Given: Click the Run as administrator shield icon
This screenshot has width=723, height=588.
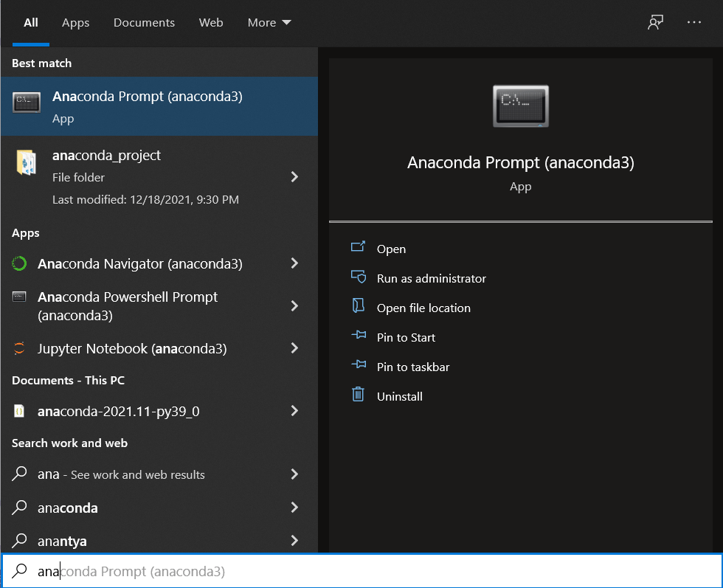Looking at the screenshot, I should click(x=359, y=277).
